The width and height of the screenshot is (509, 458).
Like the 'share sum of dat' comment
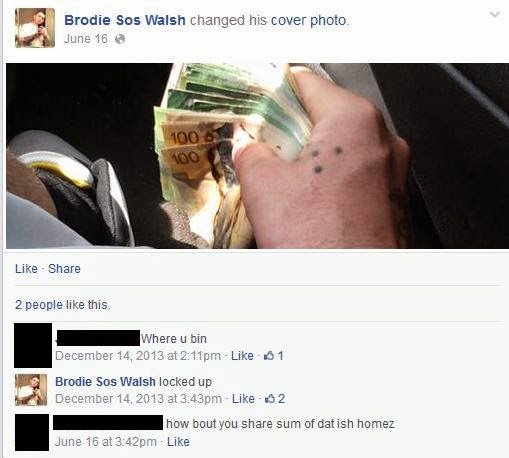tap(178, 442)
